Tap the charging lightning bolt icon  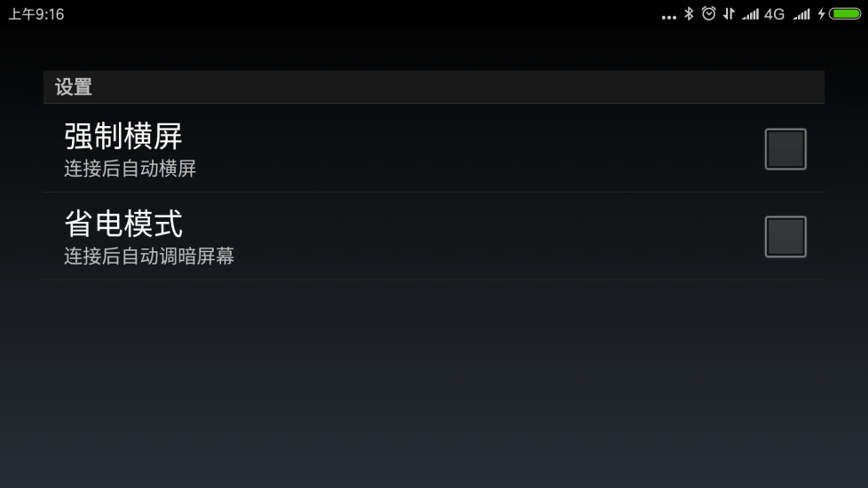pyautogui.click(x=822, y=14)
